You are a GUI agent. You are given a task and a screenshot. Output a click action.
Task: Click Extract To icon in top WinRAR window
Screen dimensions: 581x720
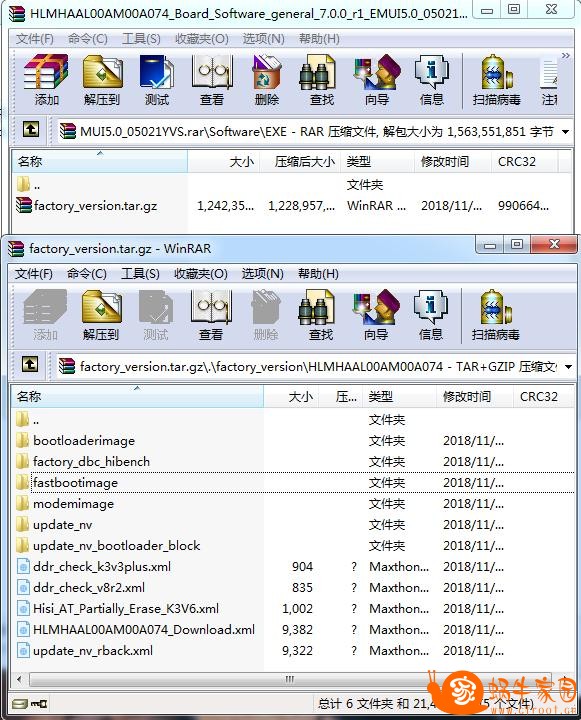pos(102,80)
